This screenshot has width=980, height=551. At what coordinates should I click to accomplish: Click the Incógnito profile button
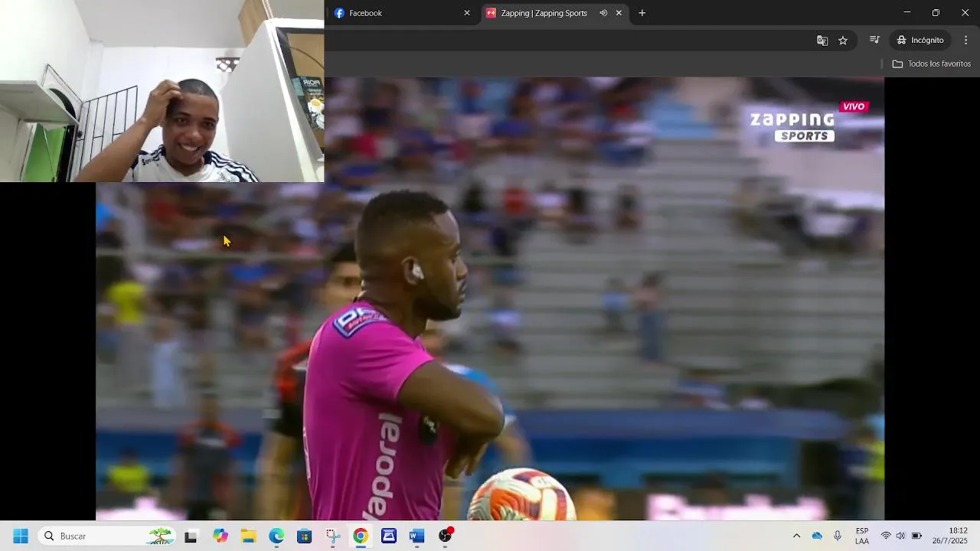pyautogui.click(x=921, y=41)
